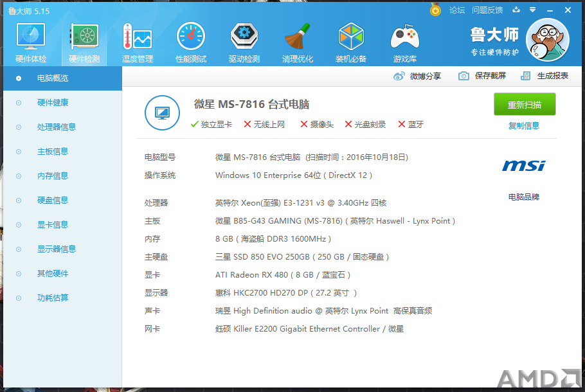Select 处理器信息 in the sidebar
Screen dimensions: 585x392
tap(63, 127)
